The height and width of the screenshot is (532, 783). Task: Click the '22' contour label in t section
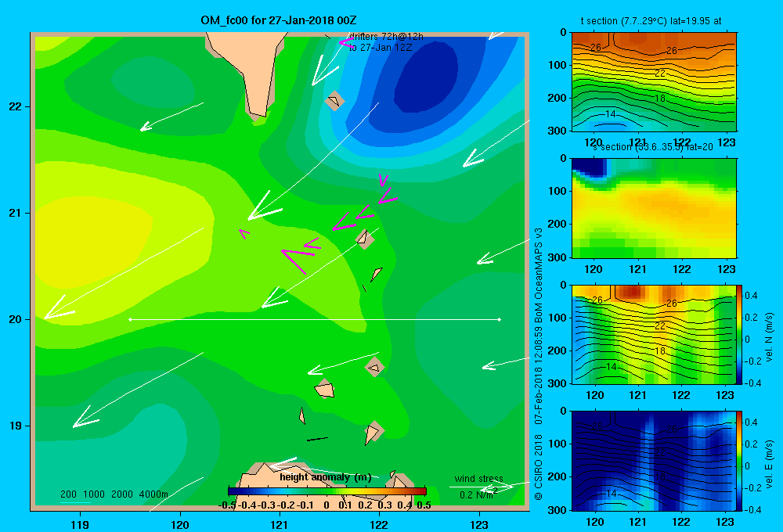[x=659, y=74]
